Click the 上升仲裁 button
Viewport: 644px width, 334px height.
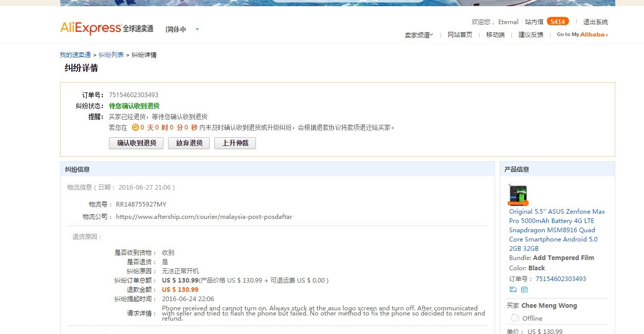pos(235,143)
